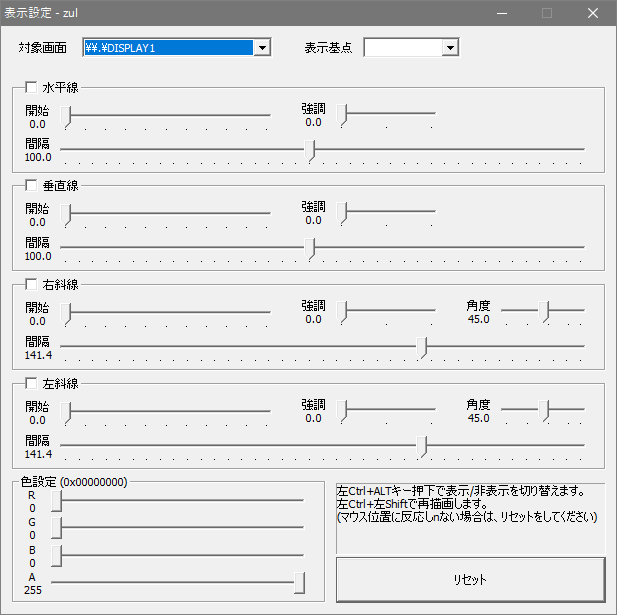The width and height of the screenshot is (617, 615).
Task: Click the 水平線 間隔 slider thumb
Action: click(312, 150)
